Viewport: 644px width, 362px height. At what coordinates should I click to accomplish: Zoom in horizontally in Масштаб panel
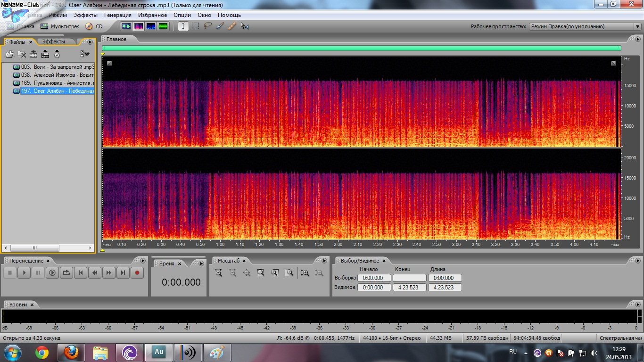click(x=218, y=272)
